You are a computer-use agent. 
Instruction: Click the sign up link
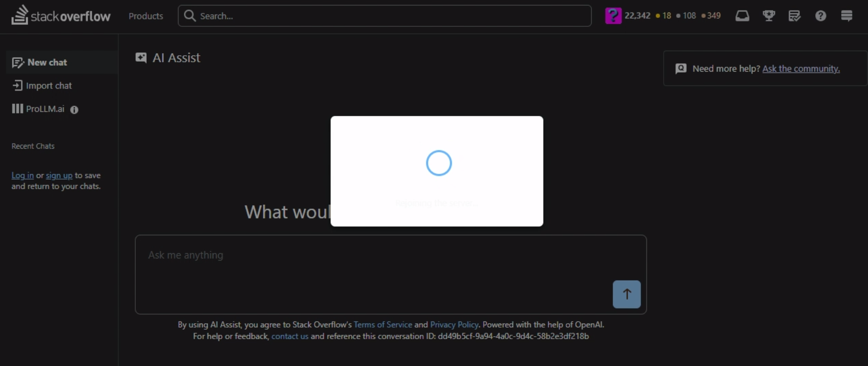(x=59, y=176)
